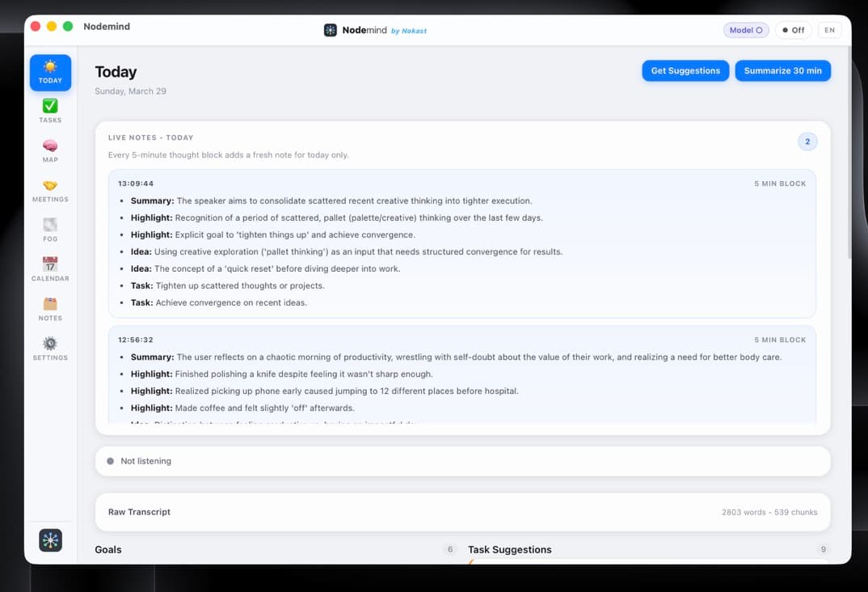Click the Get Suggestions button

(685, 70)
